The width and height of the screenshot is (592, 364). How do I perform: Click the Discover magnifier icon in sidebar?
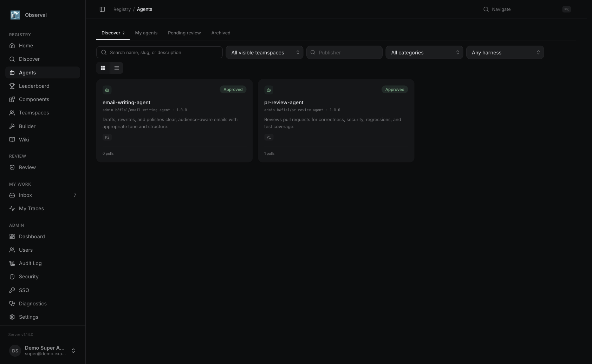click(12, 59)
